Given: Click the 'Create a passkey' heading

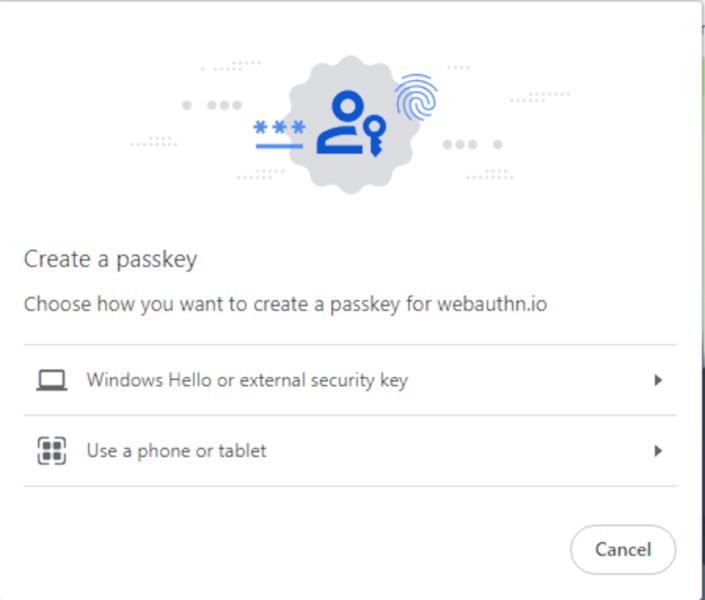Looking at the screenshot, I should pyautogui.click(x=111, y=260).
